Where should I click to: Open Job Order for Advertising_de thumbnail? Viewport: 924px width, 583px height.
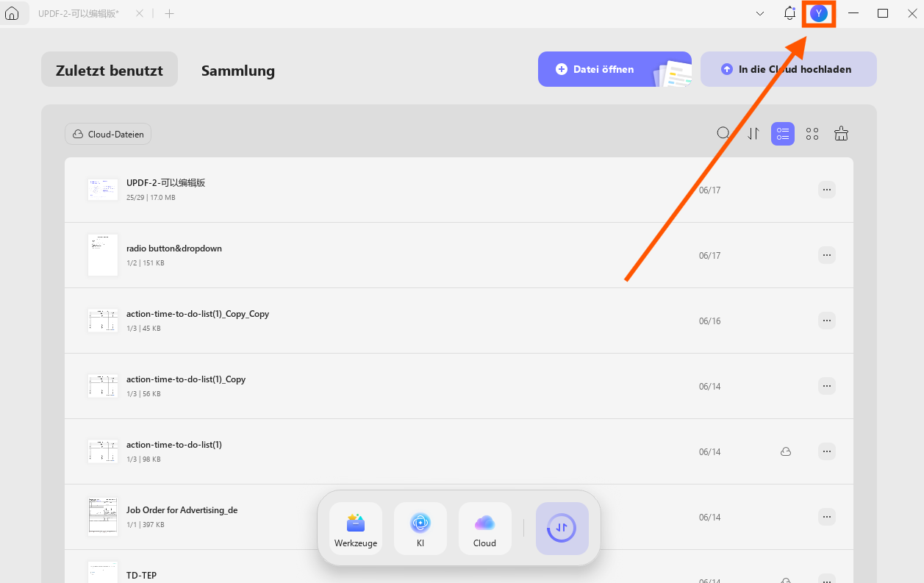103,517
